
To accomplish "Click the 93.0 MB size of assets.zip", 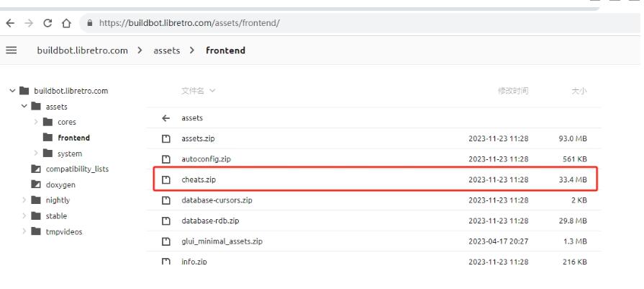I will 573,138.
